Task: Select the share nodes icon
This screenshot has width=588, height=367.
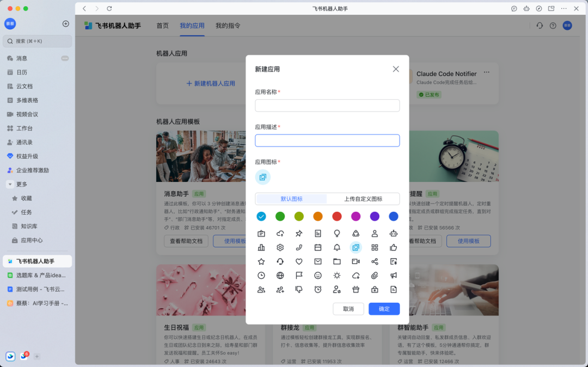Action: point(375,261)
